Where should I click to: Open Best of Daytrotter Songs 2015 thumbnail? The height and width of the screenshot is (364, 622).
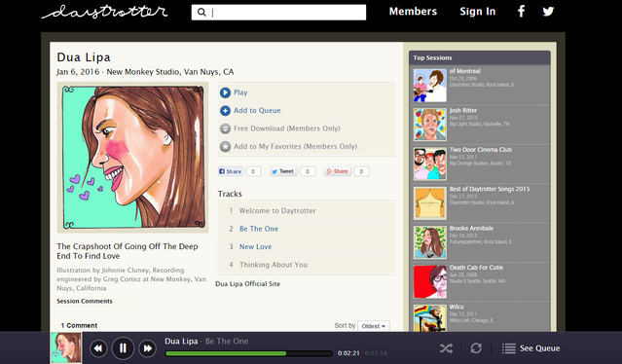tap(429, 203)
